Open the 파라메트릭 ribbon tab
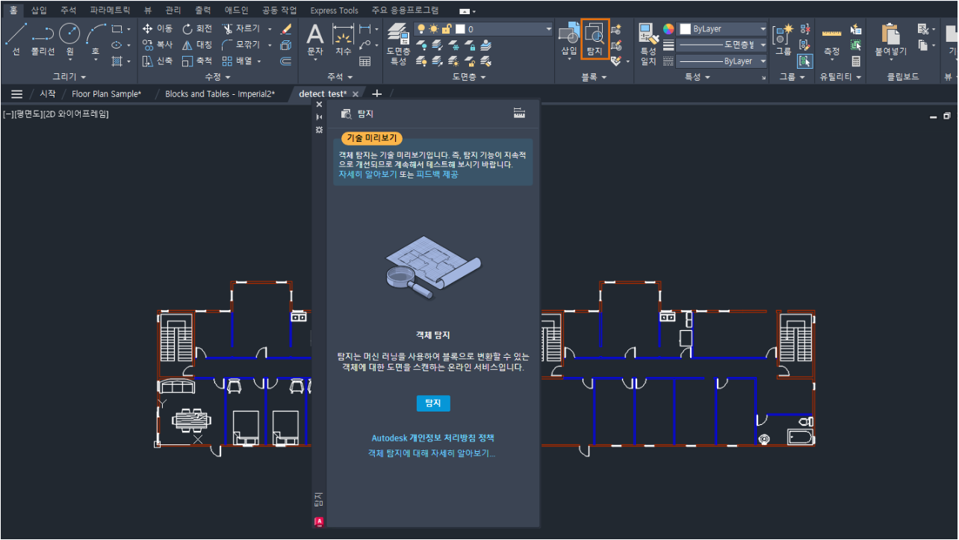This screenshot has height=540, width=959. [110, 10]
